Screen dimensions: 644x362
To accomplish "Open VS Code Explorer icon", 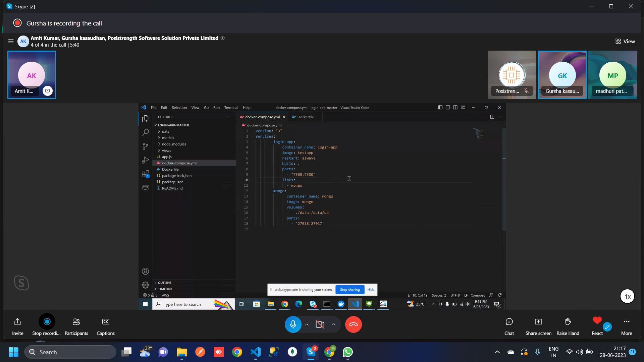I will 145,119.
